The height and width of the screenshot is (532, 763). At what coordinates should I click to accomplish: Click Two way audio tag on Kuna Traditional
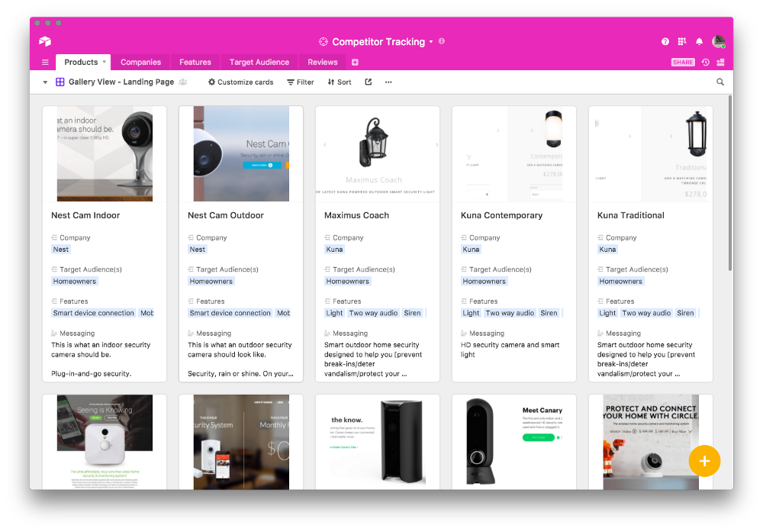646,313
